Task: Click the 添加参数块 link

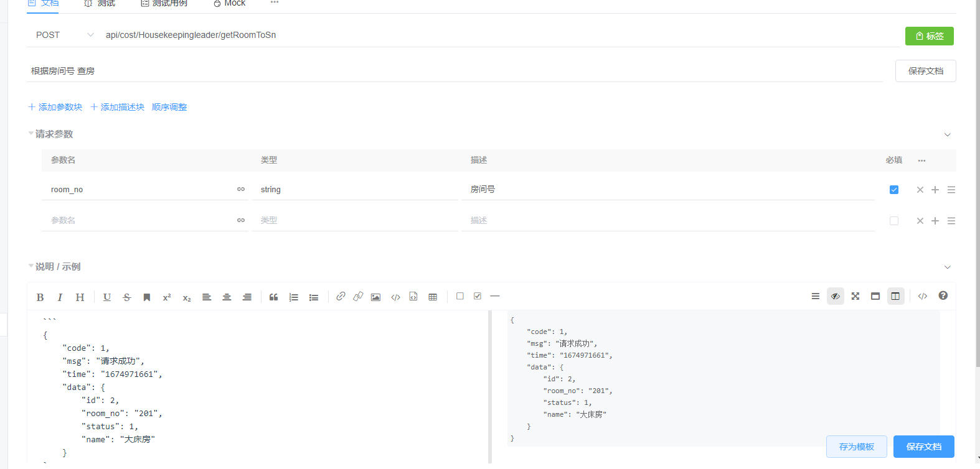Action: pos(55,107)
